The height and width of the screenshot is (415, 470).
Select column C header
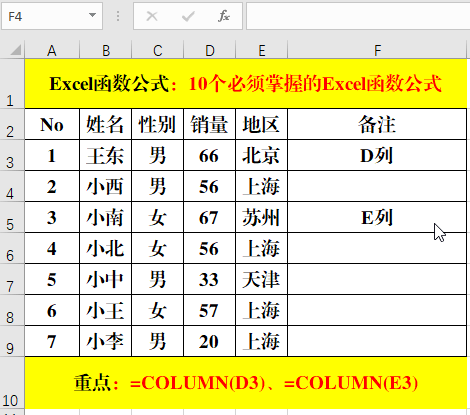pyautogui.click(x=158, y=50)
